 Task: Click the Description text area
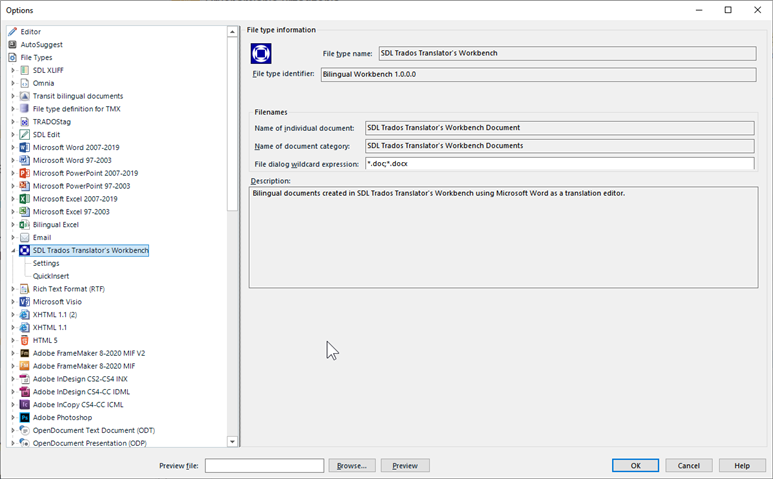click(x=503, y=237)
